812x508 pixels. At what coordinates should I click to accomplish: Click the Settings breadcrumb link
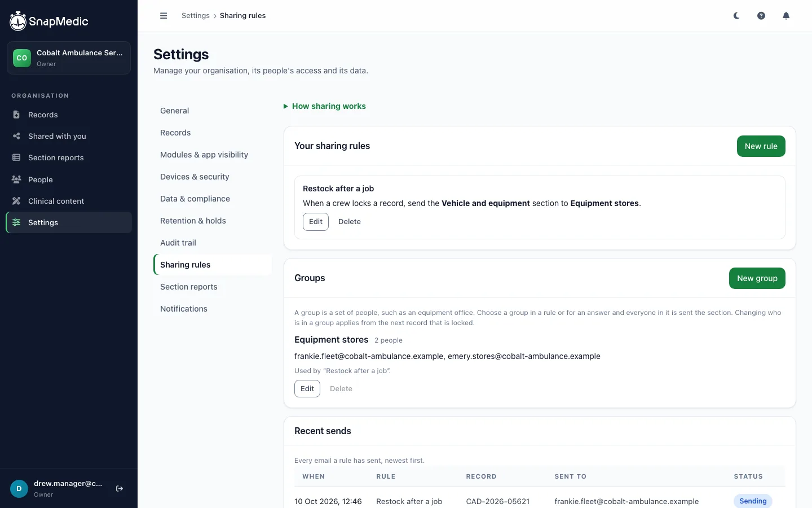point(196,16)
